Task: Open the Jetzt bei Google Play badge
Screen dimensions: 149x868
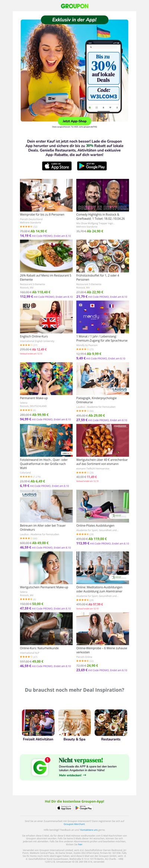Action: pos(92,166)
